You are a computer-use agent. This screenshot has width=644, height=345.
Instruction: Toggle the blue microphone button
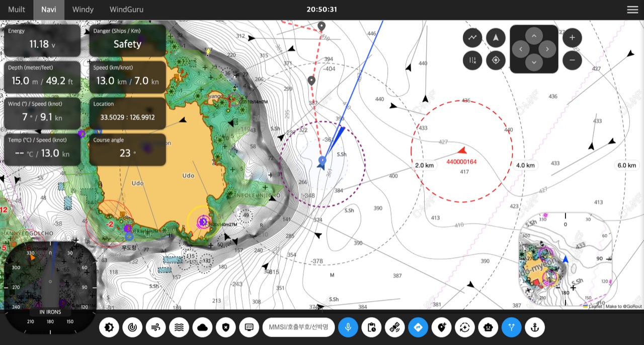click(348, 327)
